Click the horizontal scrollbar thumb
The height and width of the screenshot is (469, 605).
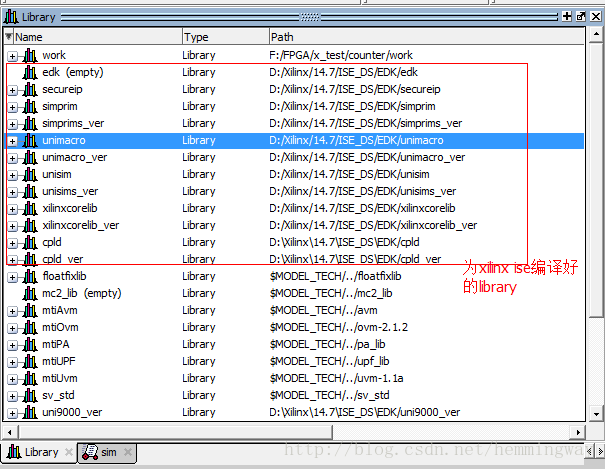(175, 432)
